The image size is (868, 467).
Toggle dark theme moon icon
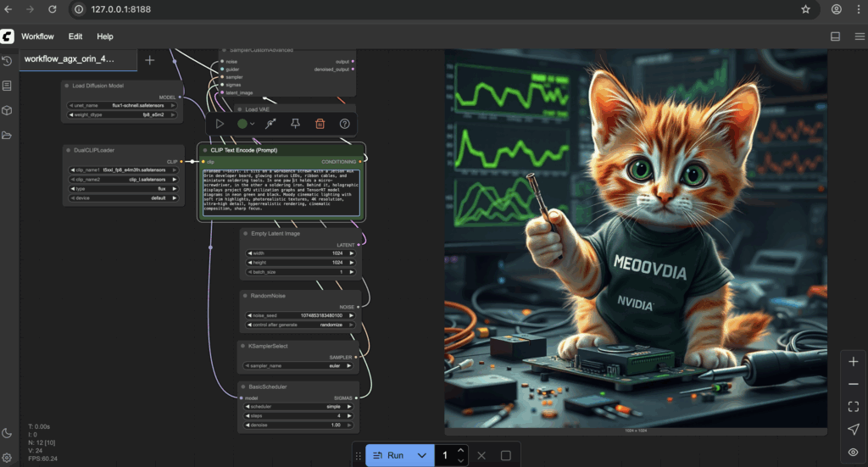[x=7, y=433]
